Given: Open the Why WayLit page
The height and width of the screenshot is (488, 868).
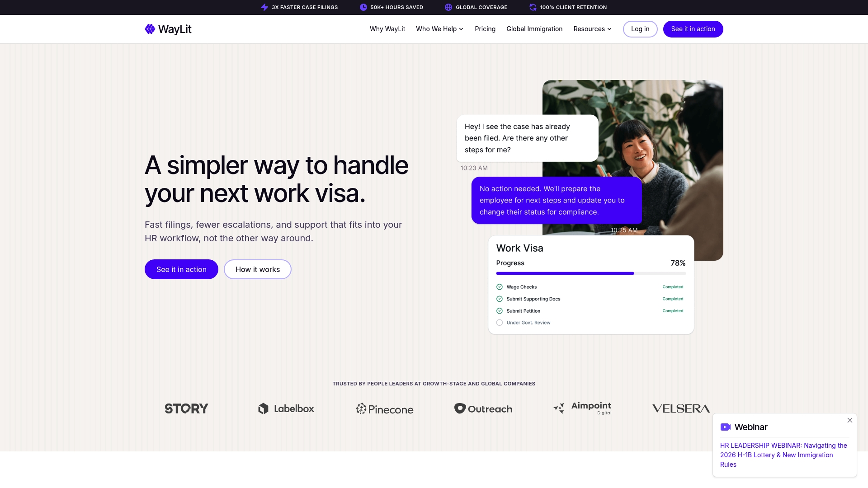Looking at the screenshot, I should [387, 29].
